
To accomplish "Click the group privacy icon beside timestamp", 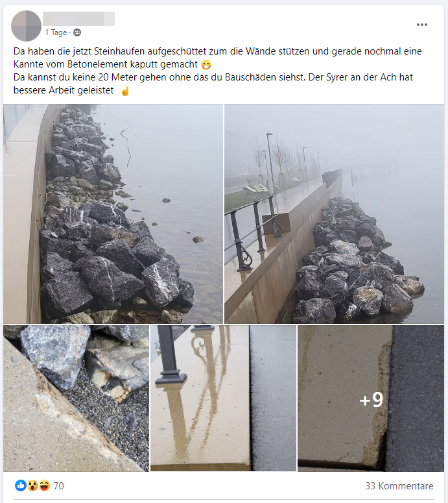I will pyautogui.click(x=77, y=32).
